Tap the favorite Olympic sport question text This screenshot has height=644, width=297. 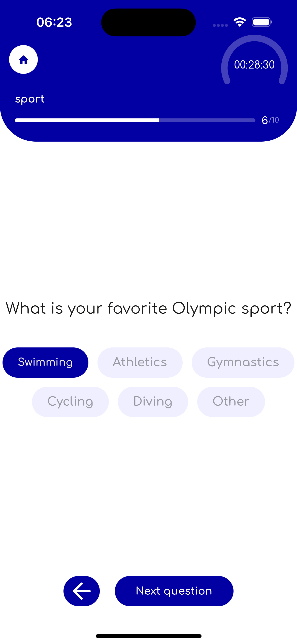[148, 308]
